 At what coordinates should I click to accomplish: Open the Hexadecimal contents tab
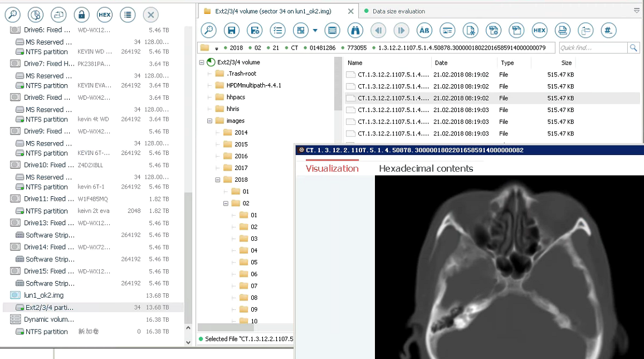tap(426, 168)
